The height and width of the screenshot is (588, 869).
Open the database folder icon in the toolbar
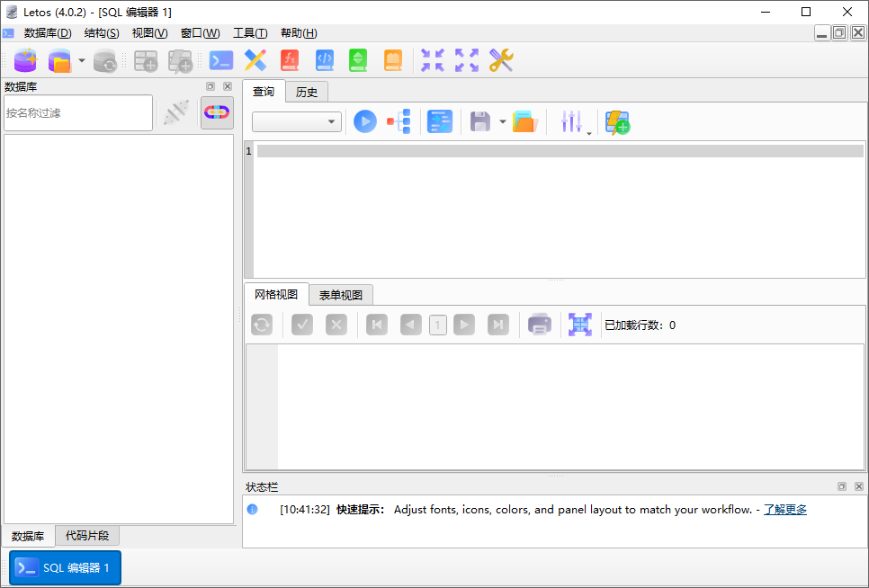[59, 60]
